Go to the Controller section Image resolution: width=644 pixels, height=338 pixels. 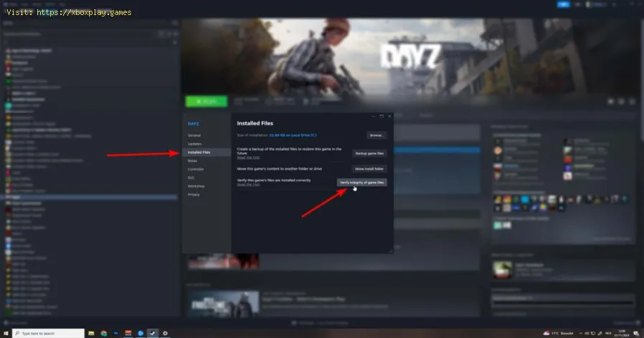(196, 169)
